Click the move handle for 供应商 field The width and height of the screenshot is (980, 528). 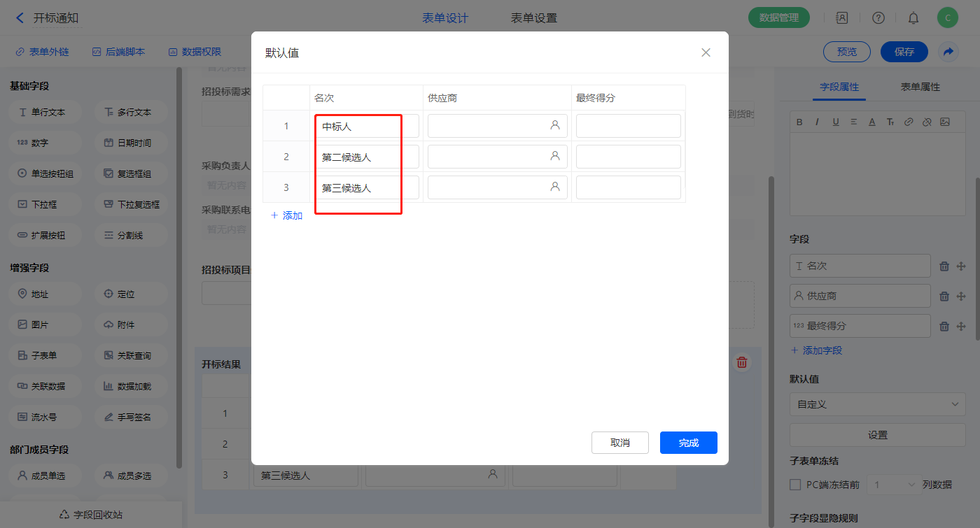961,297
